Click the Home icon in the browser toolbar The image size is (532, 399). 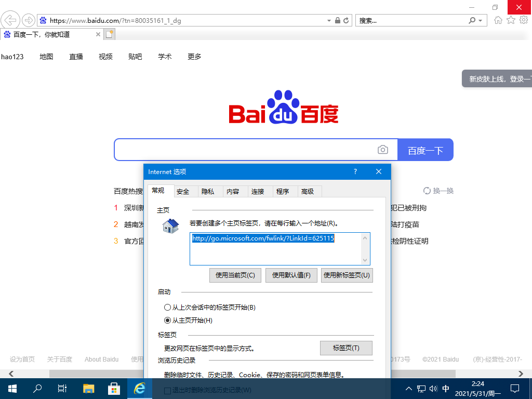(499, 20)
